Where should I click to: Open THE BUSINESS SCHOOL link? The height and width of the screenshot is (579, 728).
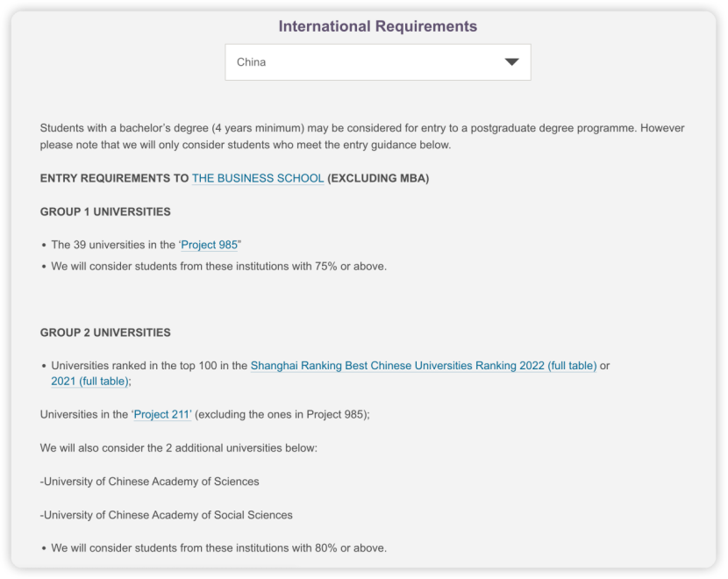click(x=258, y=178)
